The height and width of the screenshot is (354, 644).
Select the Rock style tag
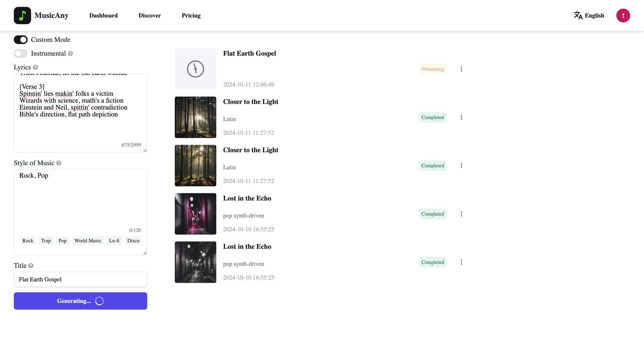27,240
